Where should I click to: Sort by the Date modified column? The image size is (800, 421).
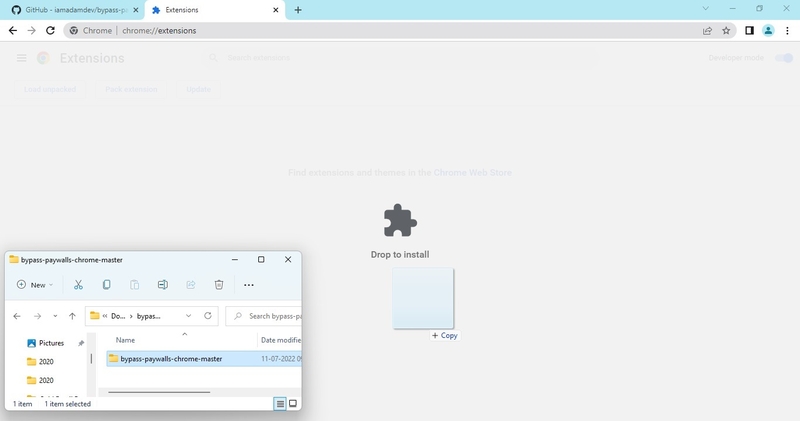(280, 340)
